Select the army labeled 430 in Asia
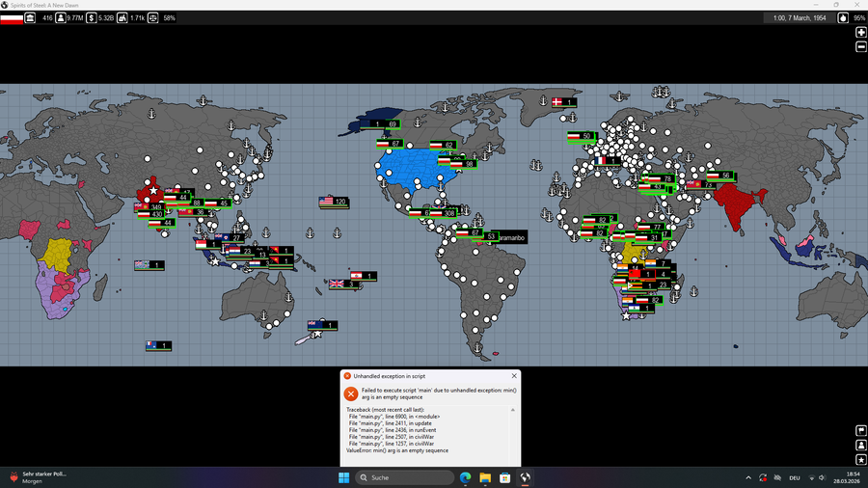The width and height of the screenshot is (868, 488). (x=150, y=214)
